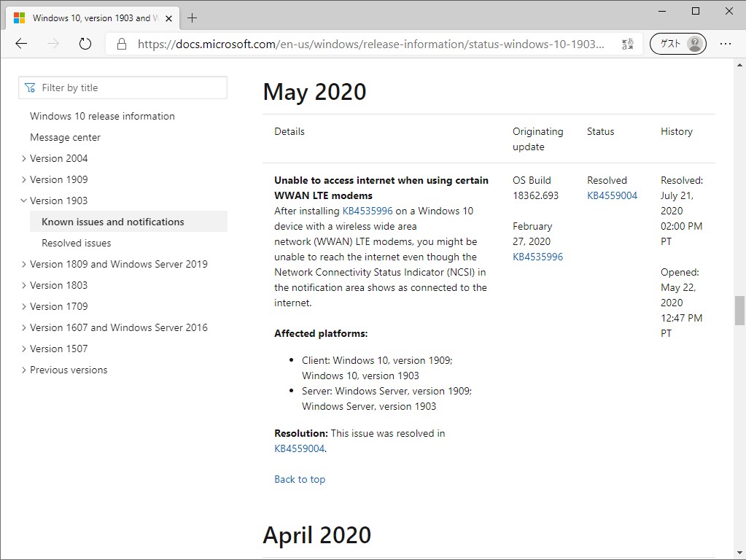Click the Back to top link
746x560 pixels.
point(300,479)
